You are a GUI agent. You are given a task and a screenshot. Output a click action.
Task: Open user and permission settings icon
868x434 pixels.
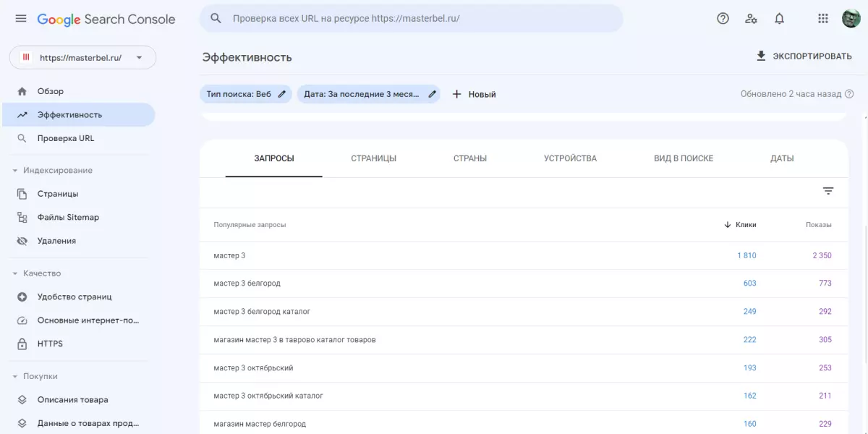[751, 19]
